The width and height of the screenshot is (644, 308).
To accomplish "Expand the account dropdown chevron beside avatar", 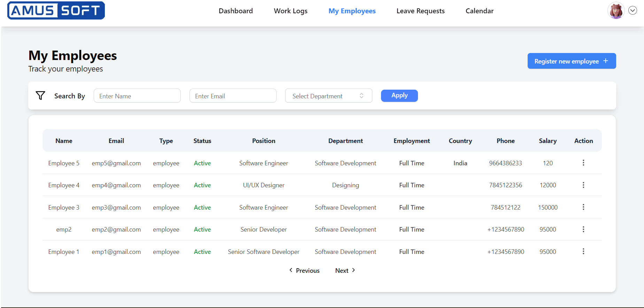I will [x=633, y=10].
